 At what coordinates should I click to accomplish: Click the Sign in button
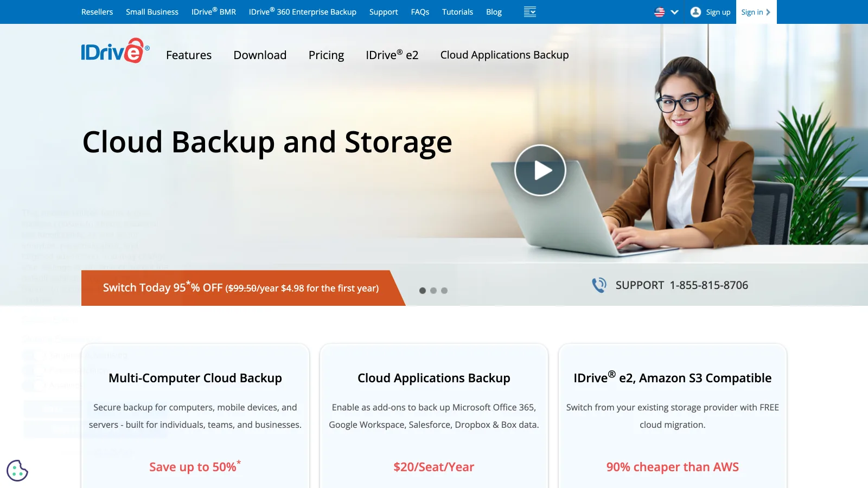(756, 12)
